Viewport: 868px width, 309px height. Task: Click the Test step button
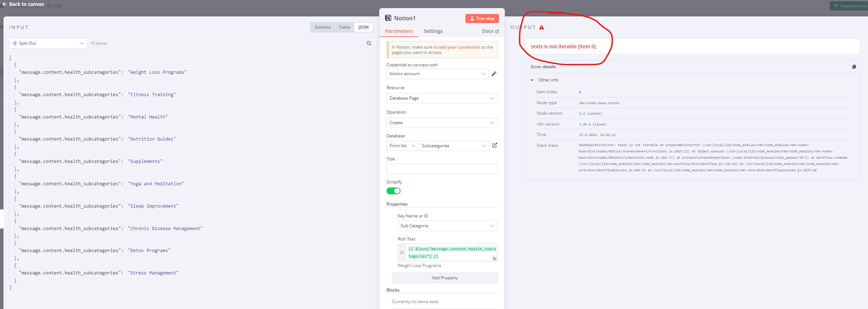pyautogui.click(x=482, y=19)
